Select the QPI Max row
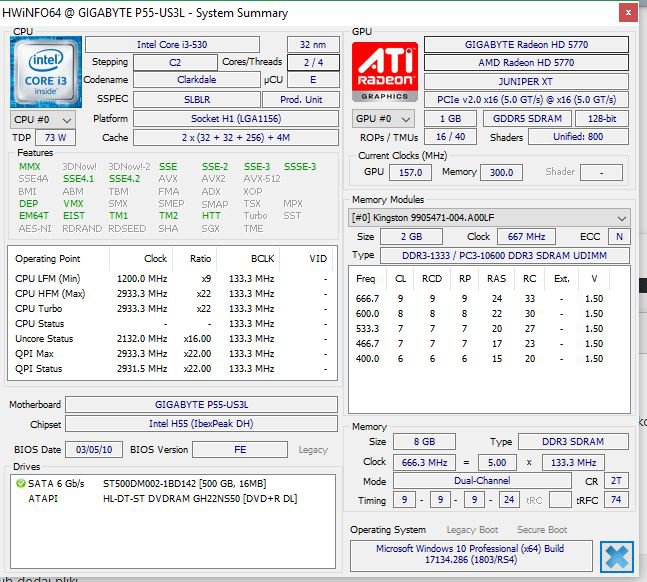Viewport: 647px width, 582px height. (x=172, y=354)
